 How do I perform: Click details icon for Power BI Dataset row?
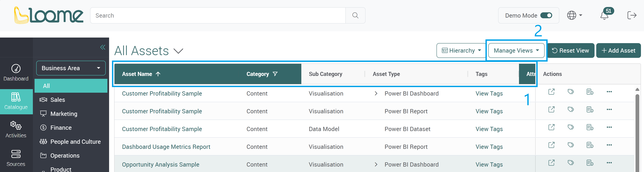click(590, 127)
